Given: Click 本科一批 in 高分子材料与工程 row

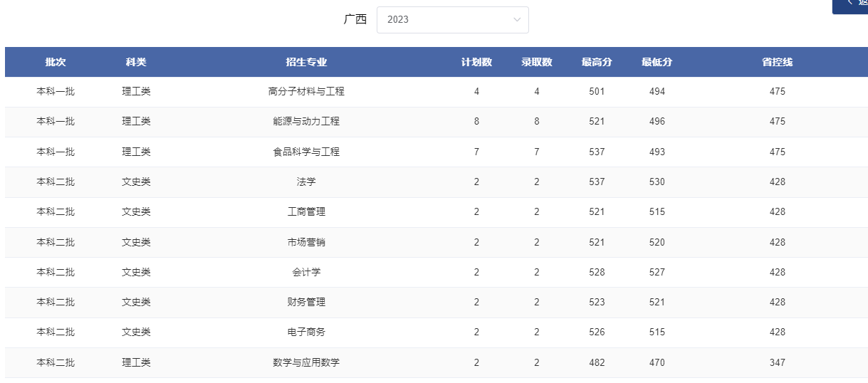Looking at the screenshot, I should 56,92.
